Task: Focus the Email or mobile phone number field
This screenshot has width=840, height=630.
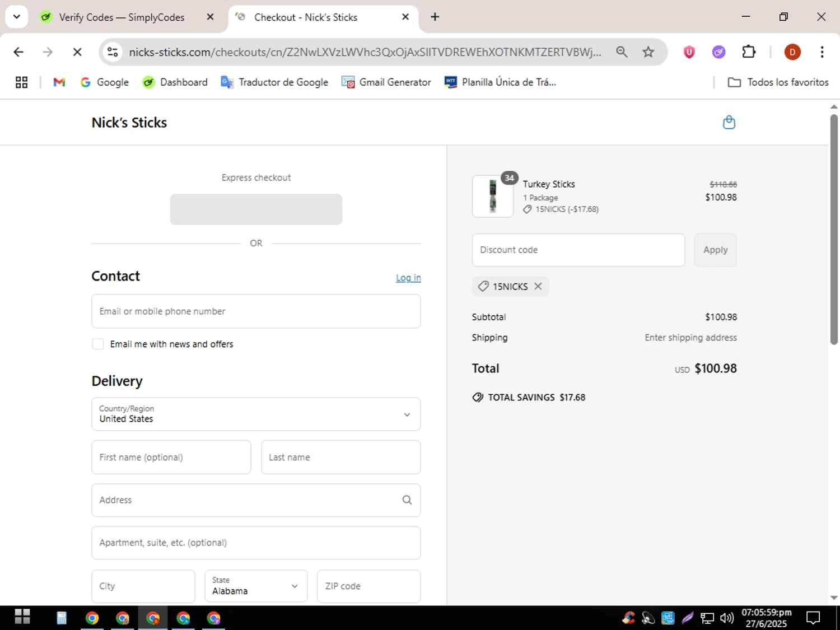Action: pos(256,311)
